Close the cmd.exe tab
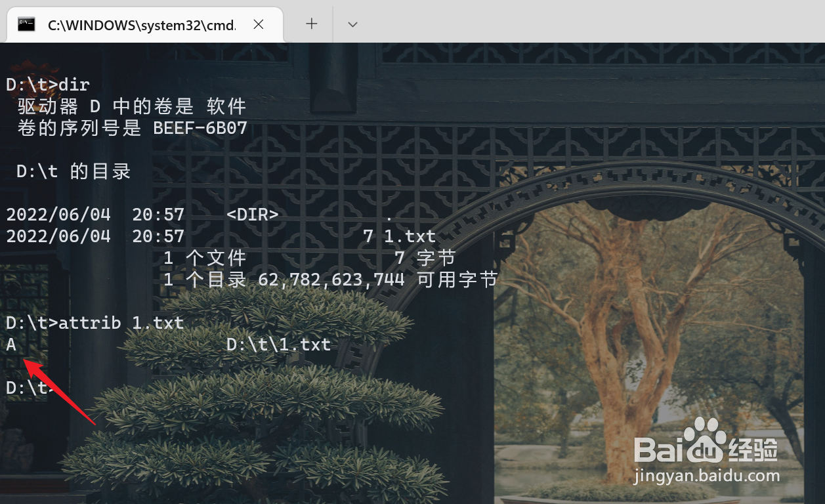This screenshot has width=825, height=504. pyautogui.click(x=259, y=24)
